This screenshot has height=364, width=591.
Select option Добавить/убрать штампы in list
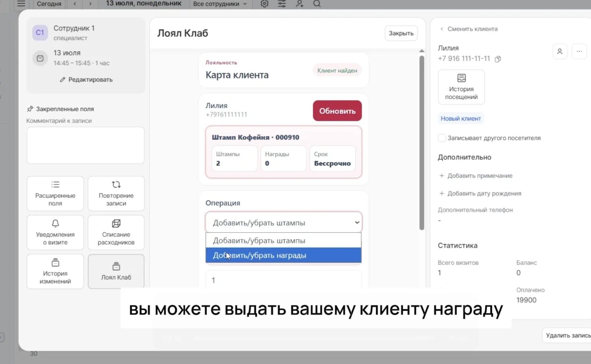click(284, 241)
